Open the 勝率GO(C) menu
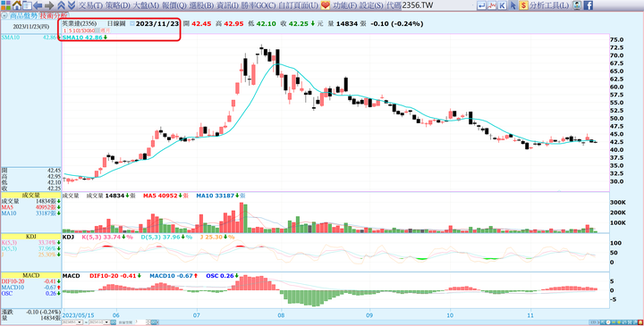Screen dimensions: 644x326 258,5
